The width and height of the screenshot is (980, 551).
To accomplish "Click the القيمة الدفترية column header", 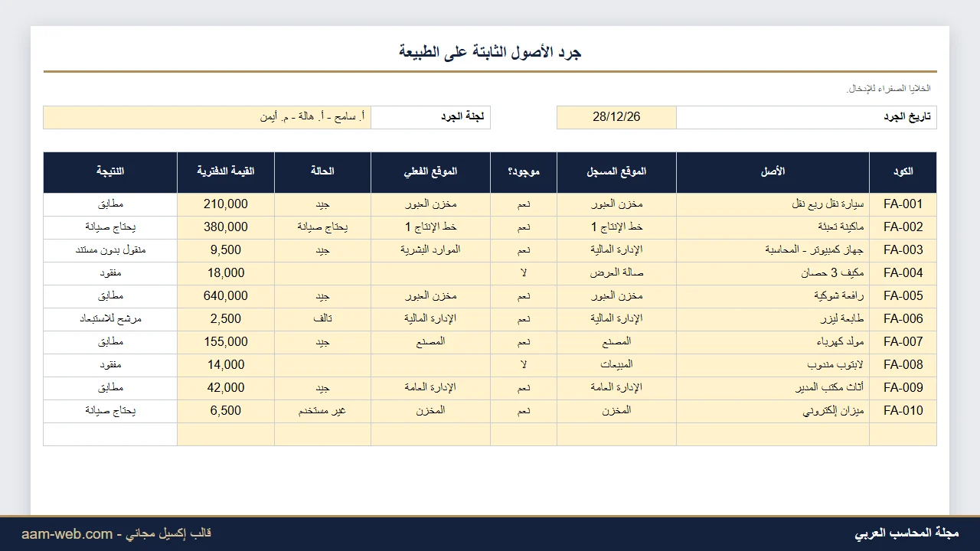I will pos(226,172).
